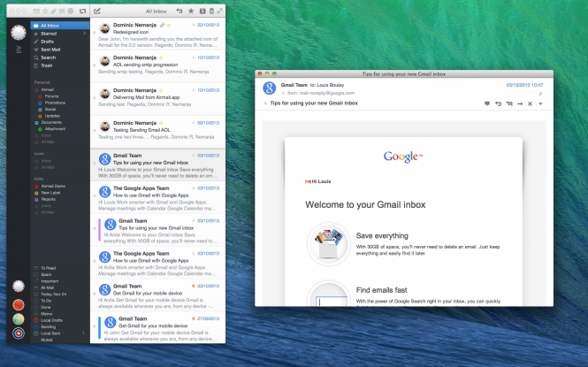Click the compose new message icon
The height and width of the screenshot is (367, 588).
[97, 11]
